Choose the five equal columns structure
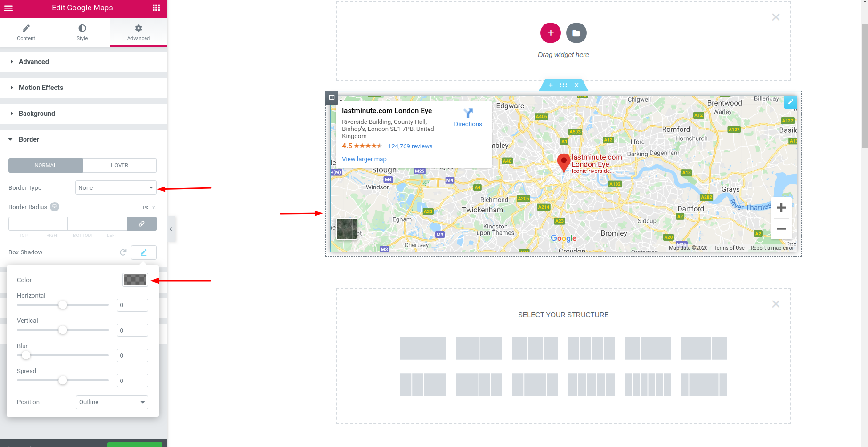The height and width of the screenshot is (447, 868). tap(592, 384)
